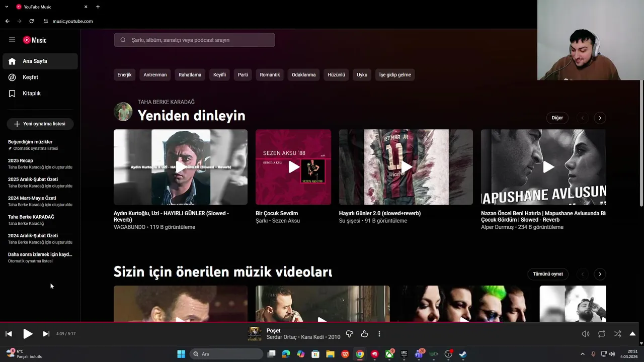Viewport: 644px width, 362px height.
Task: Reload the page in browser
Action: tap(32, 21)
